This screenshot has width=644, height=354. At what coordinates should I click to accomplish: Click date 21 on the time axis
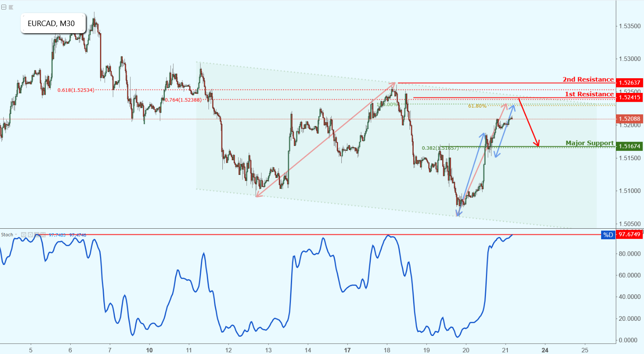(506, 350)
